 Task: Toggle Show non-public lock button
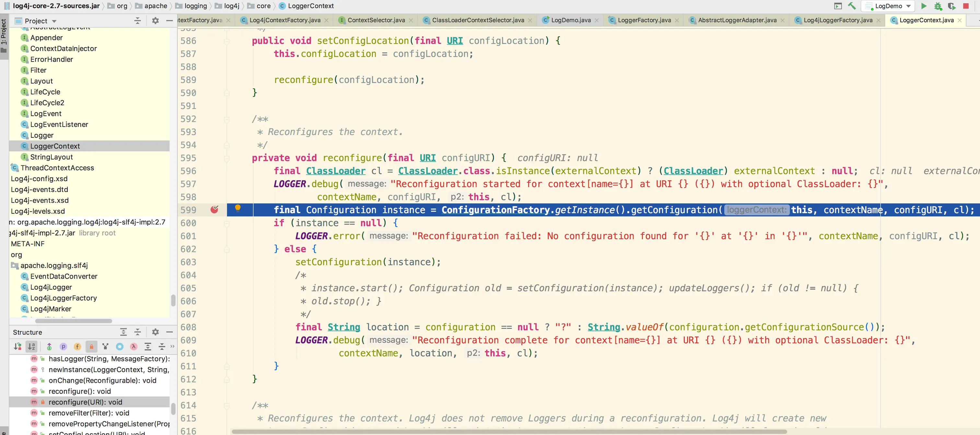(91, 346)
